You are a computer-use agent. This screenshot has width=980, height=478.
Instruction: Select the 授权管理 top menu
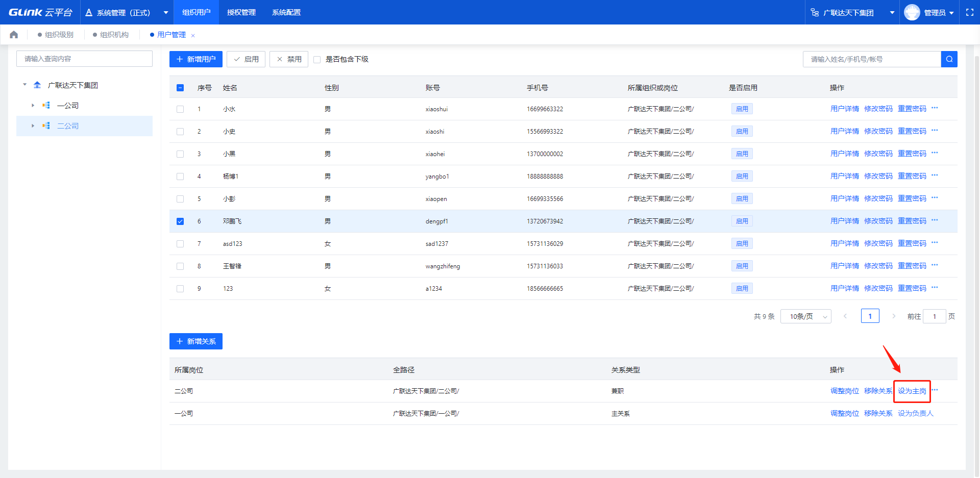(241, 12)
